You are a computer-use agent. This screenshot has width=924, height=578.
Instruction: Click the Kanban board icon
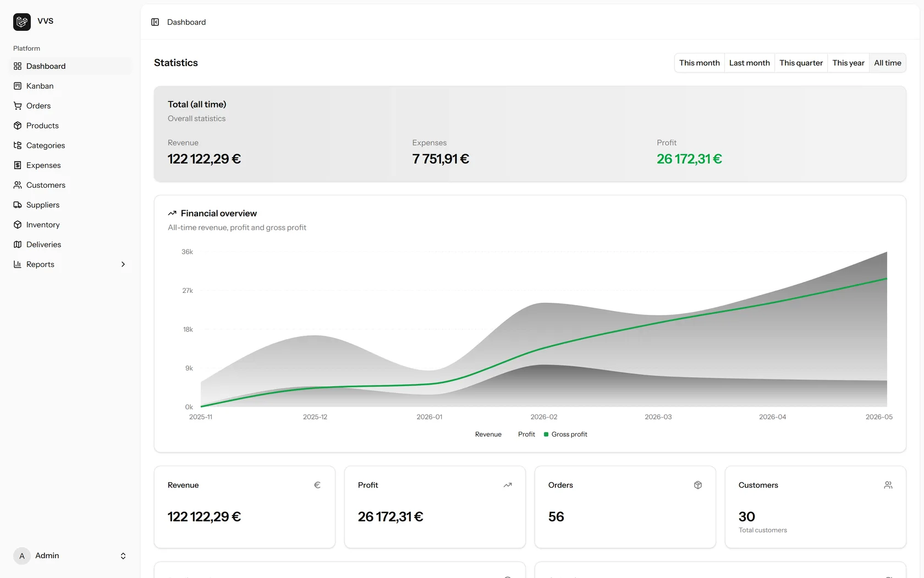pyautogui.click(x=18, y=86)
